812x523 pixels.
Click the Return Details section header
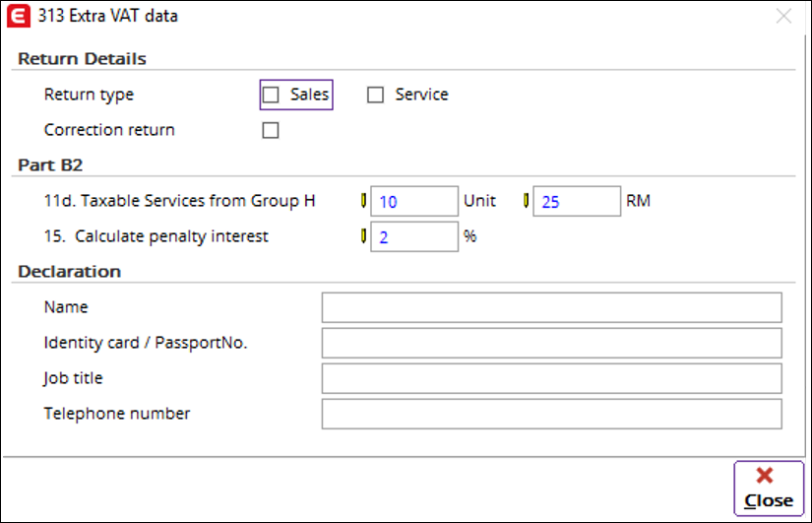[x=82, y=59]
